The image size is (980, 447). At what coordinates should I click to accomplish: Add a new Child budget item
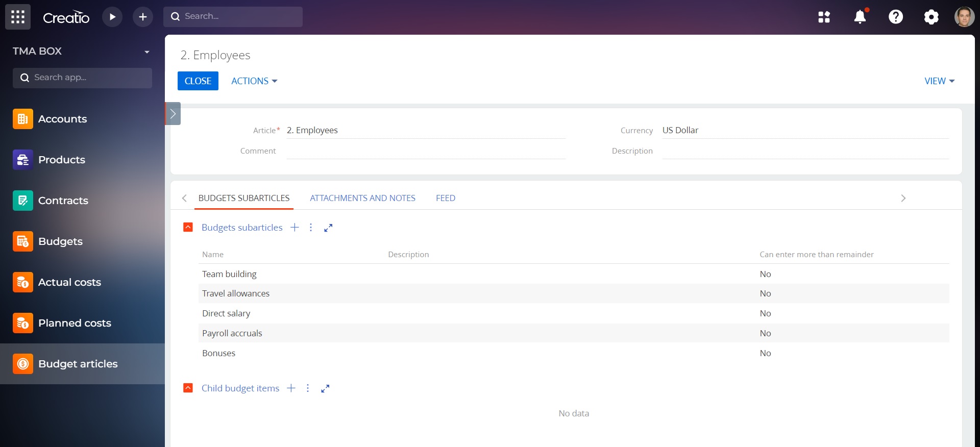click(291, 388)
